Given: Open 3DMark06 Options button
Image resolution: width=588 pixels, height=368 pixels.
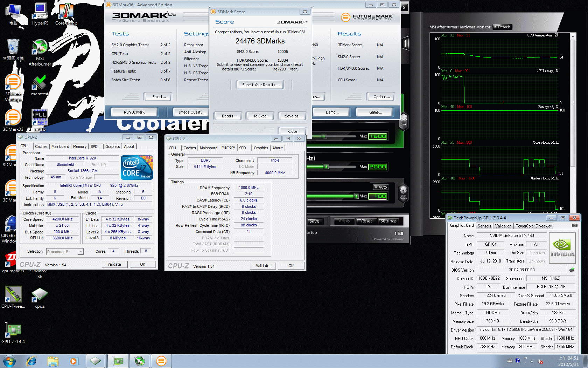Looking at the screenshot, I should coord(381,97).
